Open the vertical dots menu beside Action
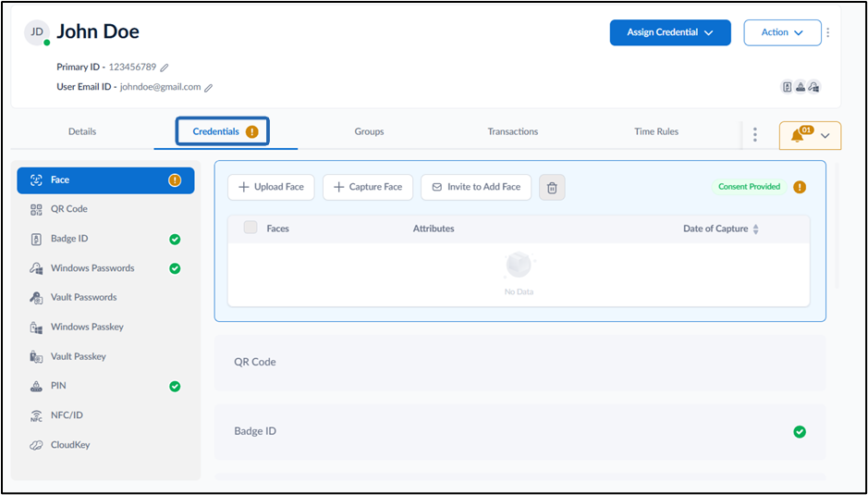 pos(827,32)
